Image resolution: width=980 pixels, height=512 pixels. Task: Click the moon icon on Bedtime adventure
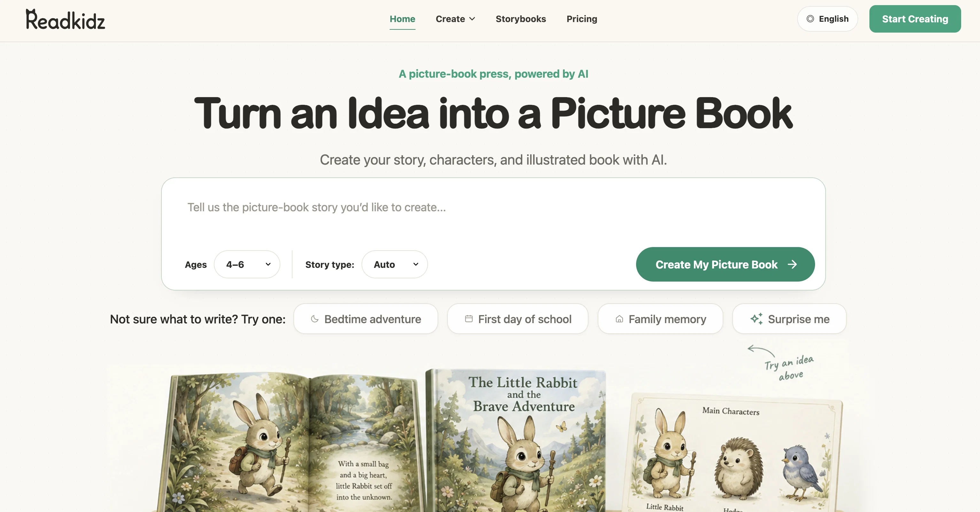pyautogui.click(x=315, y=319)
